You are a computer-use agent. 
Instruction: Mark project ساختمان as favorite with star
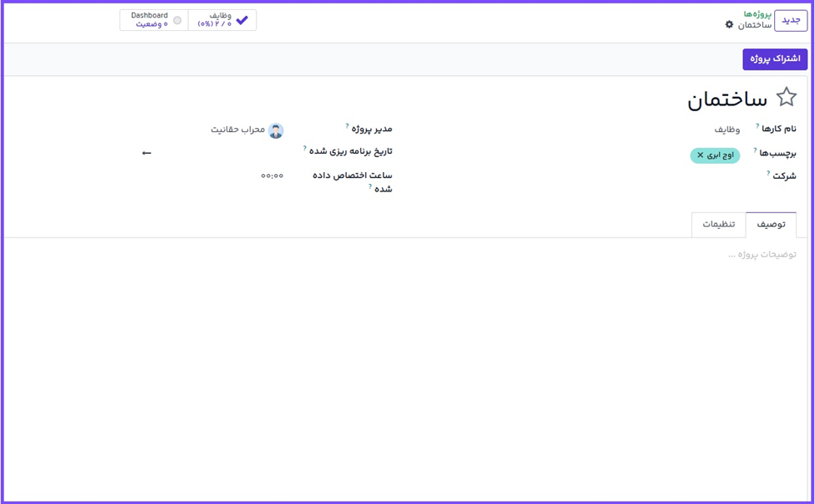pos(786,98)
